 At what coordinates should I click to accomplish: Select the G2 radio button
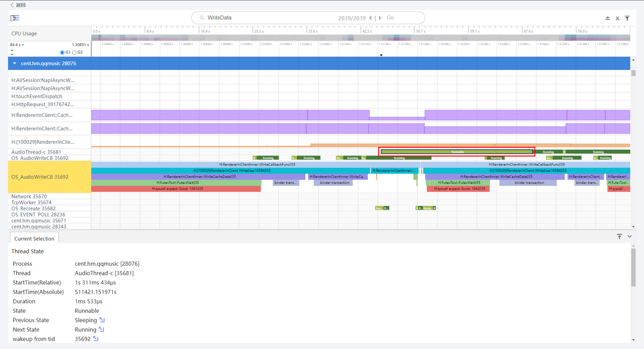click(74, 52)
